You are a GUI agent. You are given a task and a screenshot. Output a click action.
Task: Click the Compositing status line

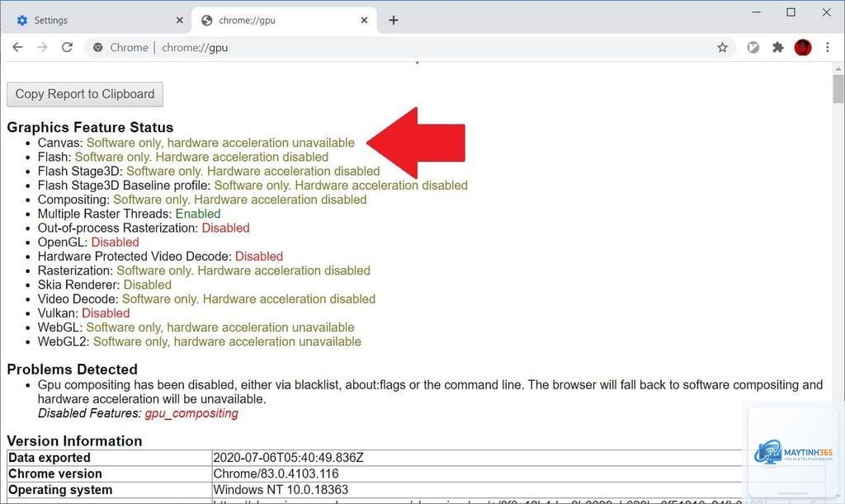click(202, 200)
